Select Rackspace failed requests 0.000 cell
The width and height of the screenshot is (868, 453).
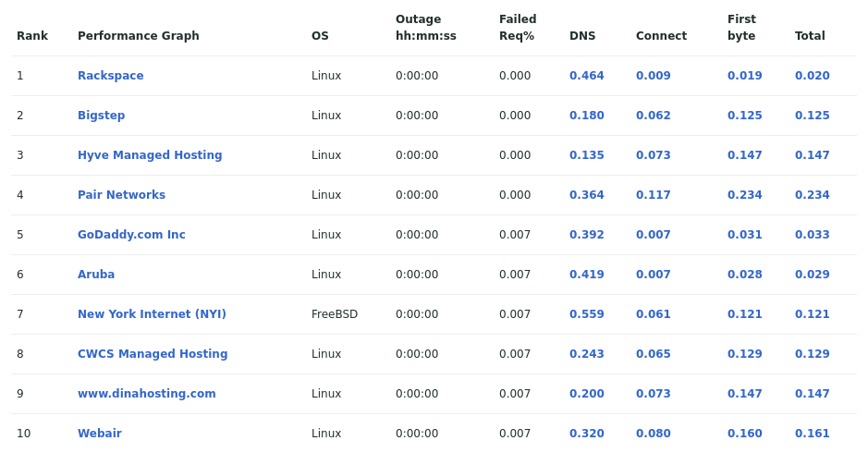pos(515,75)
